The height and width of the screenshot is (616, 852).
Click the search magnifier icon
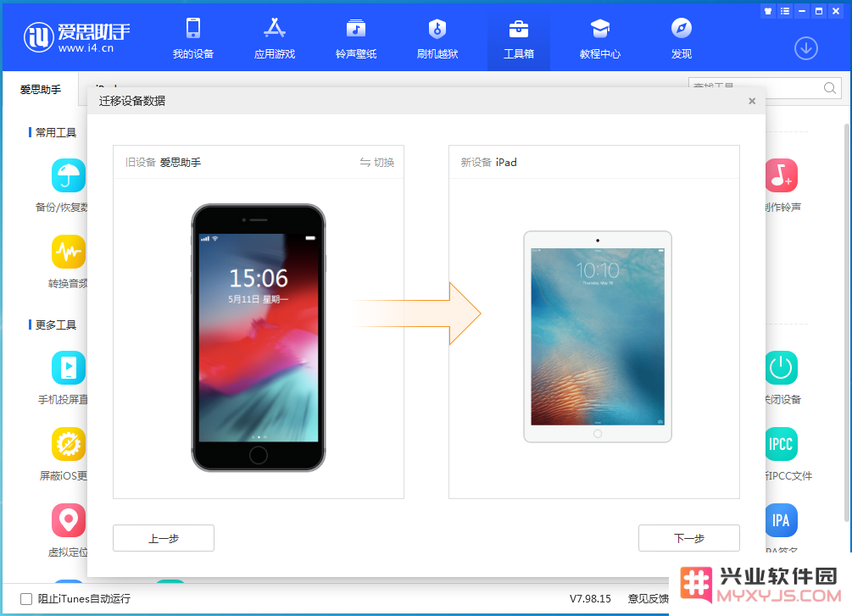pos(830,88)
